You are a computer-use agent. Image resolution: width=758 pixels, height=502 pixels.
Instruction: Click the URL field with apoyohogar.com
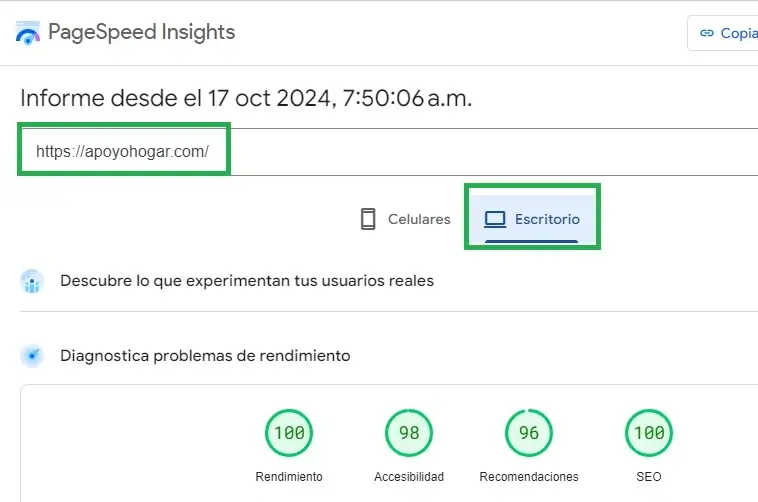pyautogui.click(x=123, y=152)
